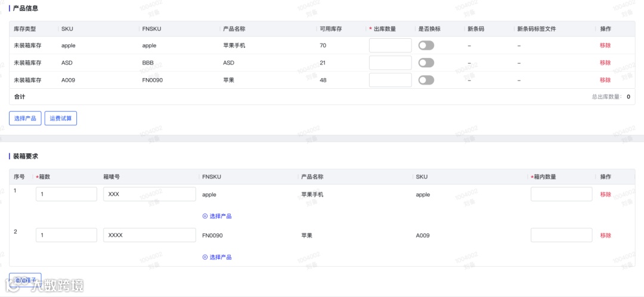Click box mark field containing XXXX
This screenshot has width=644, height=297.
coord(150,236)
